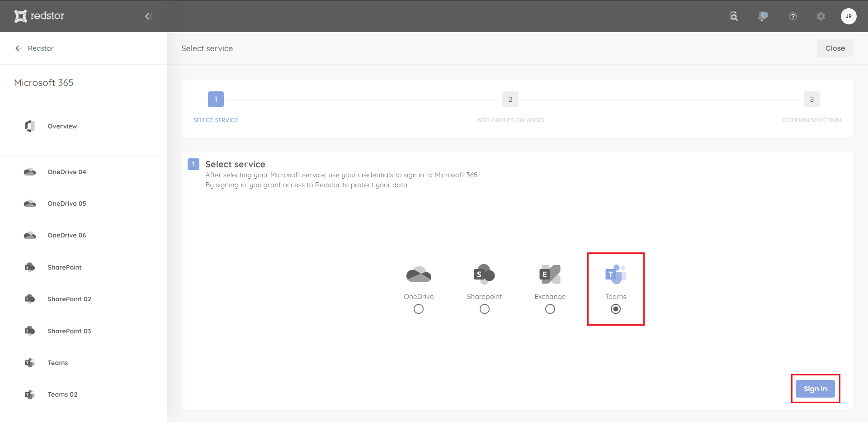This screenshot has width=868, height=422.
Task: Open the search icon in top bar
Action: (x=734, y=16)
